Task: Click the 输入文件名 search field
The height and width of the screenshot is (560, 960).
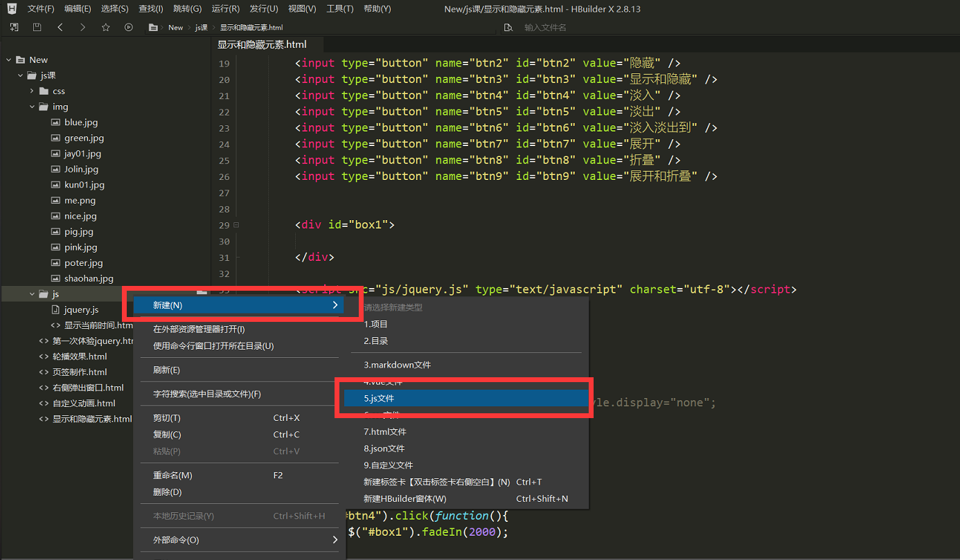Action: (545, 28)
